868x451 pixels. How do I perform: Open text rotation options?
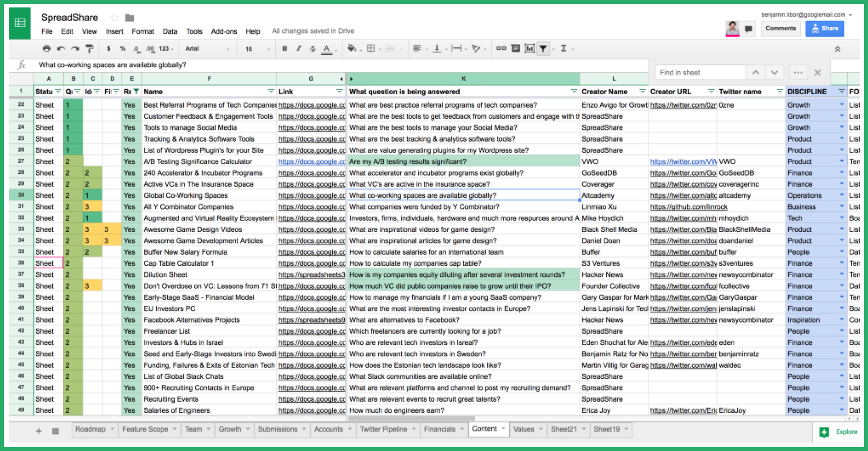[476, 49]
